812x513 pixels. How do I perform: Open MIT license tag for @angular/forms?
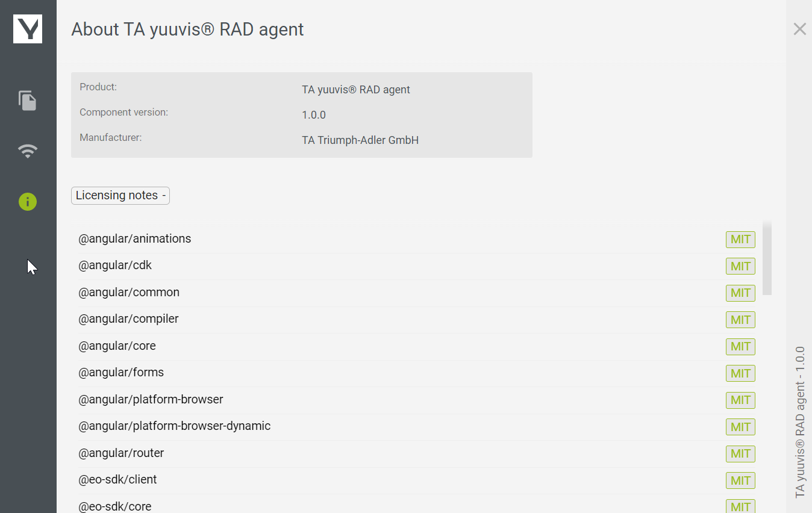pyautogui.click(x=740, y=373)
